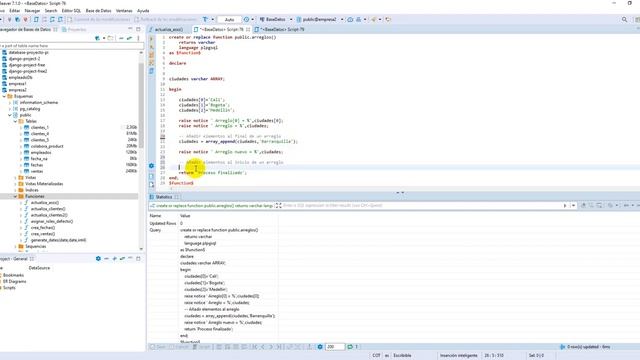The height and width of the screenshot is (360, 640).
Task: Open the Auto commit mode field
Action: (229, 19)
